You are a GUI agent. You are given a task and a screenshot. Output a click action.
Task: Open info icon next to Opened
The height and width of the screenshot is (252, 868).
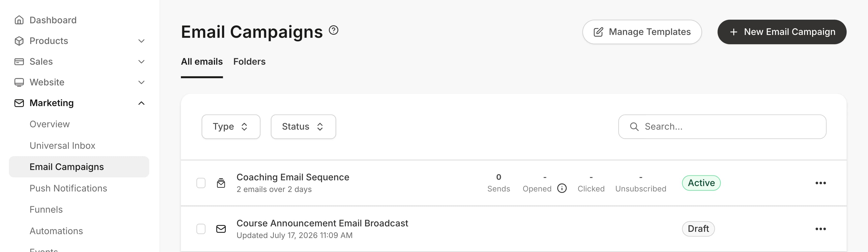(x=562, y=188)
